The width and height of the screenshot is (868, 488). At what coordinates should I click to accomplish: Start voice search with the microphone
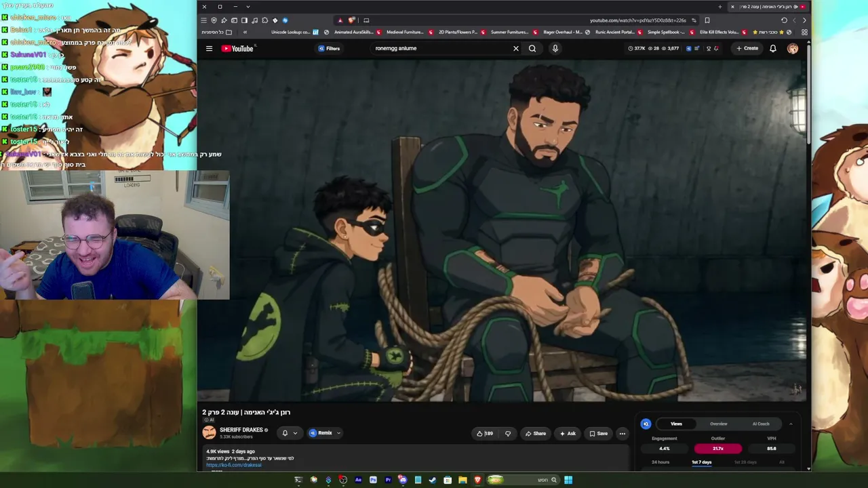tap(555, 48)
